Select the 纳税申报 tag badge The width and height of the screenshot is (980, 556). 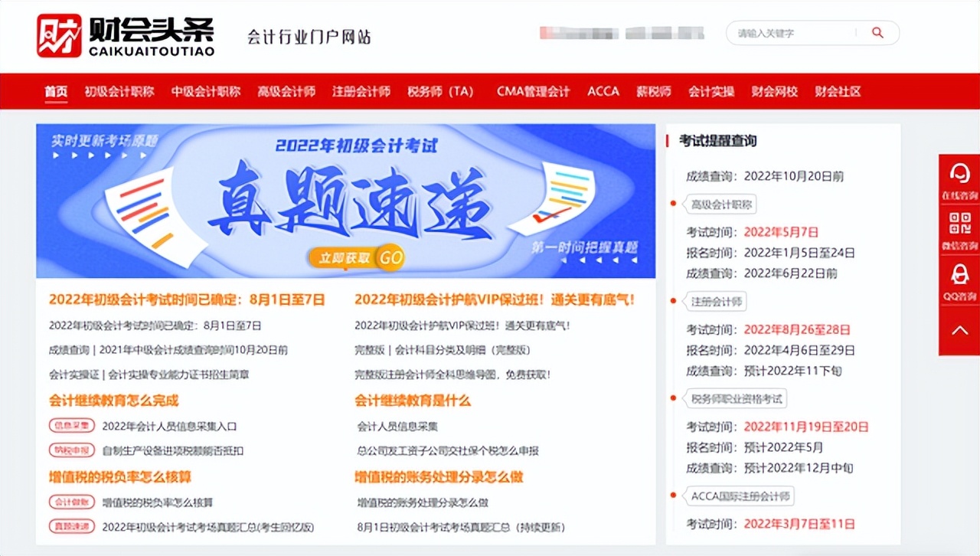click(x=71, y=451)
